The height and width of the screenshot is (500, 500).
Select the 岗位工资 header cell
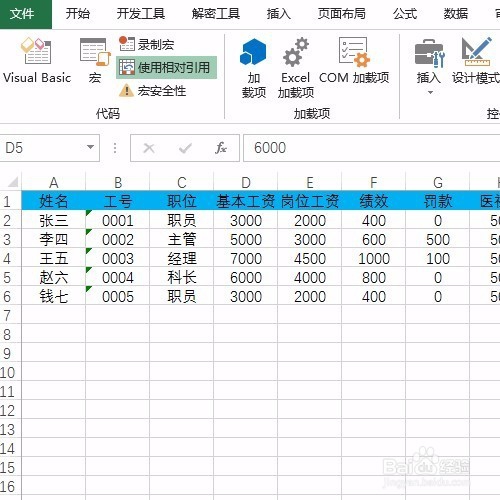[x=310, y=201]
